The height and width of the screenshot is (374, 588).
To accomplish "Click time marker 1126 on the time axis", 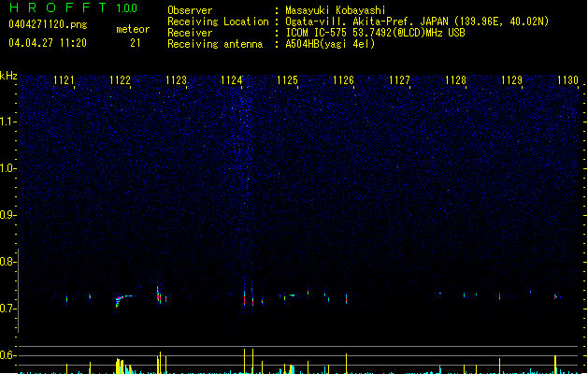I will click(x=343, y=80).
